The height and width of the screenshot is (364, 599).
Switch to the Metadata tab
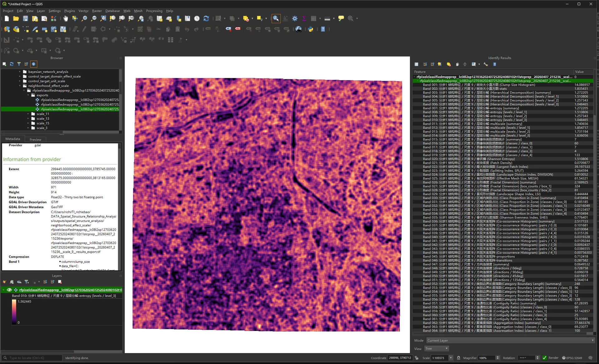[13, 139]
